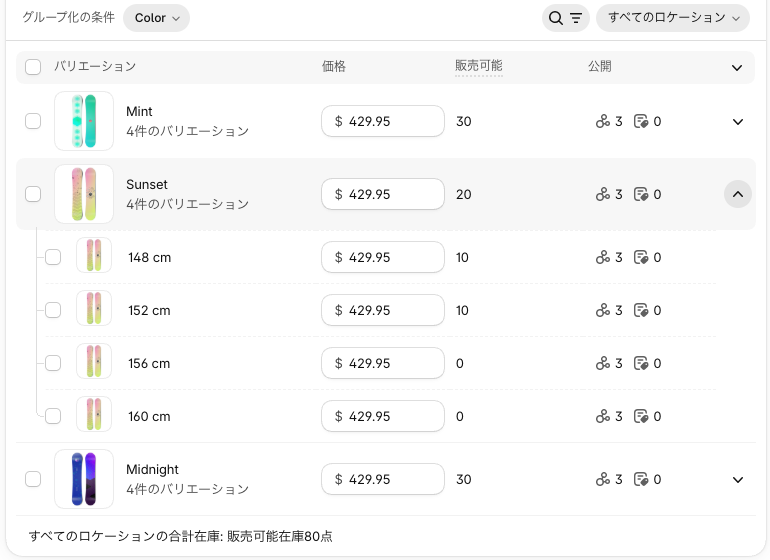Click catalogs icon in 152 cm row

tap(641, 310)
